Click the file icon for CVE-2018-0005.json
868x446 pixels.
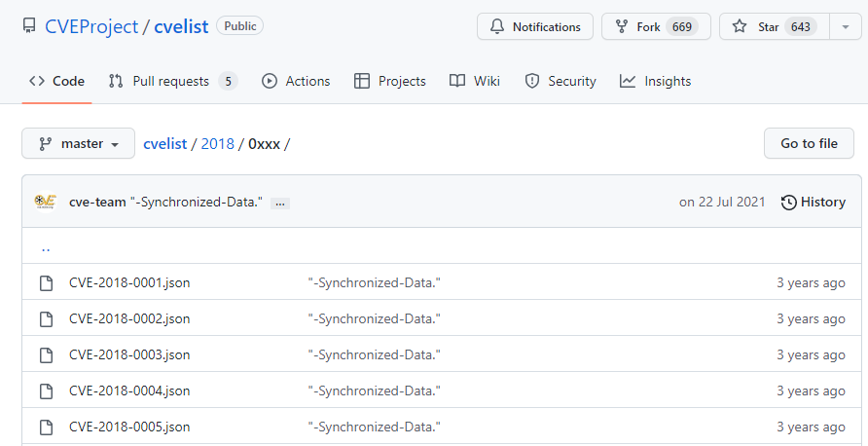[47, 427]
